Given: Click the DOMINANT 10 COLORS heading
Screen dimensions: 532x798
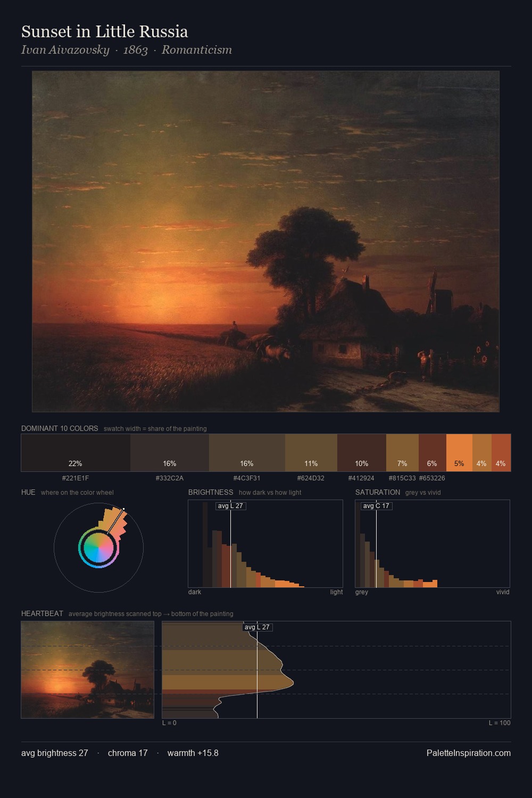Looking at the screenshot, I should click(60, 428).
